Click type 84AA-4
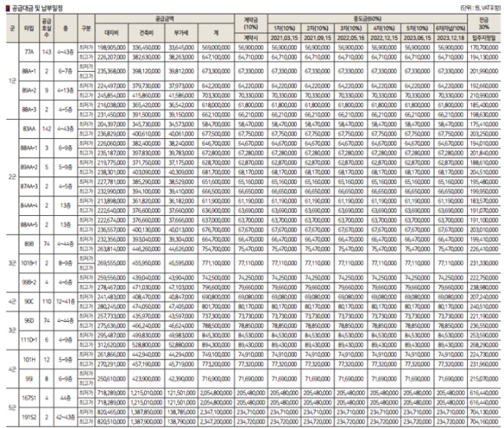This screenshot has height=428, width=504. tap(29, 206)
